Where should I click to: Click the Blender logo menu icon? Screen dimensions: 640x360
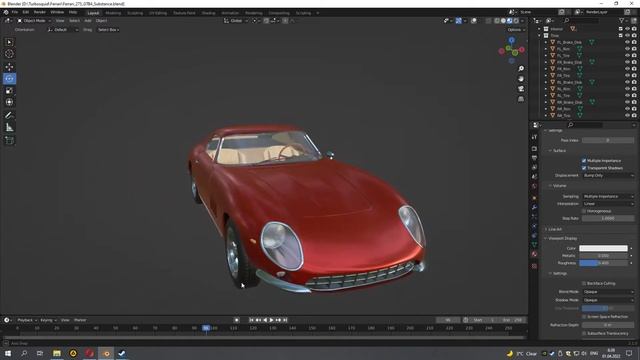6,12
